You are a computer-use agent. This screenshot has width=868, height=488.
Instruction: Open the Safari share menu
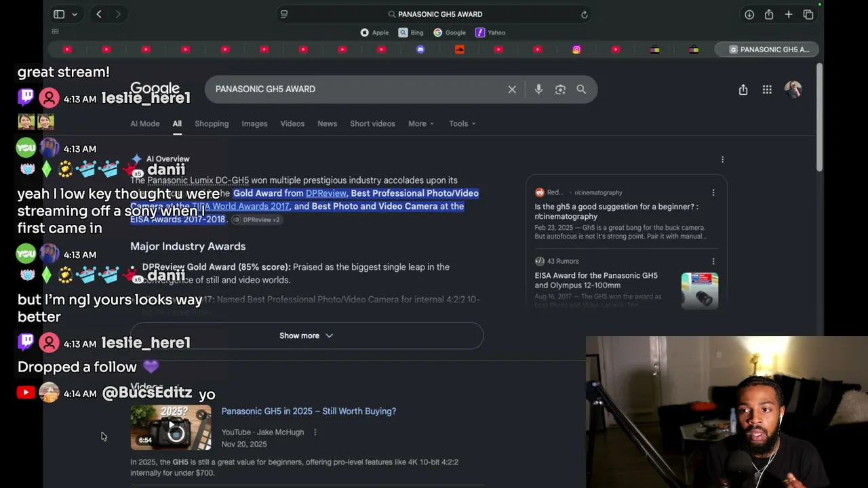point(769,14)
